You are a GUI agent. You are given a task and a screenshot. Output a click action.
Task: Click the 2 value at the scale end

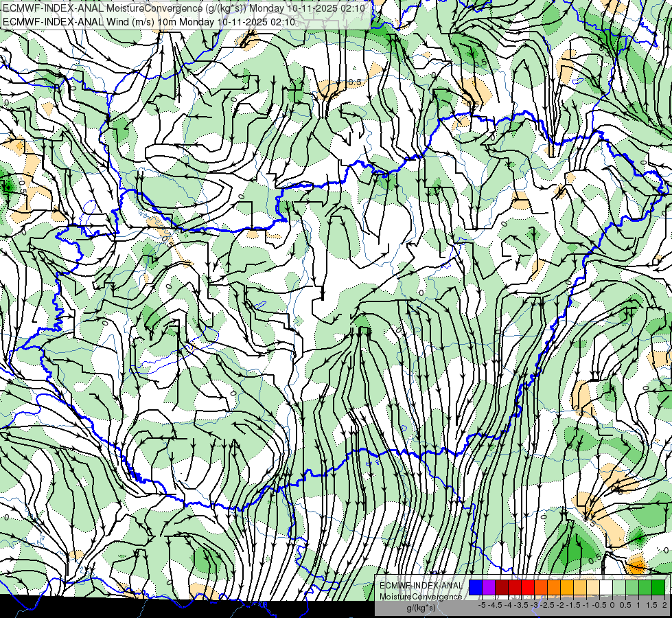[664, 605]
